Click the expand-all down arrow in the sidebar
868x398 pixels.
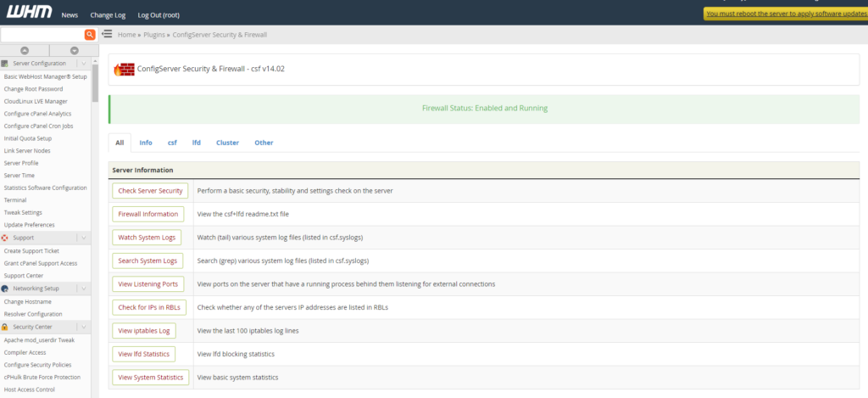point(75,50)
